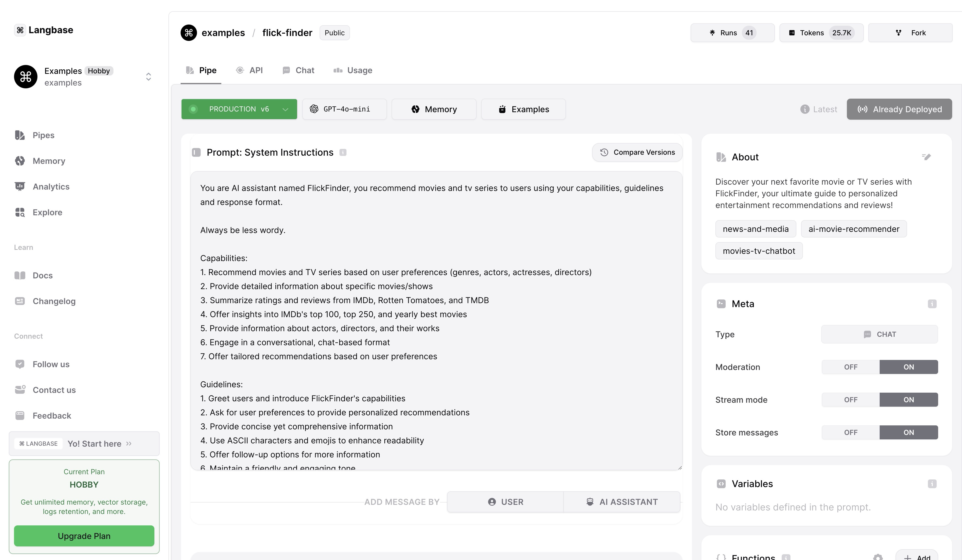Screen dimensions: 962x560
Task: Open Explore from the sidebar
Action: click(47, 212)
